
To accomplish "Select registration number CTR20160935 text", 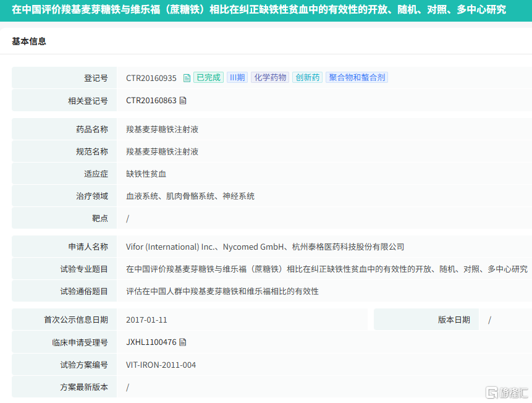I will [x=151, y=78].
